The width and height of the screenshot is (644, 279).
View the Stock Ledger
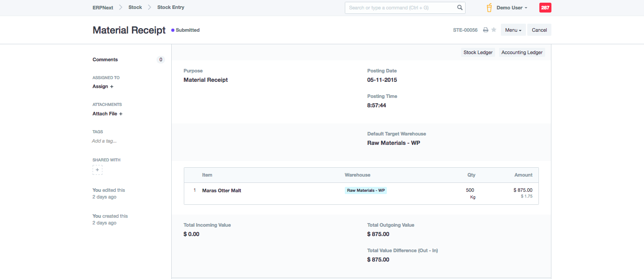478,52
